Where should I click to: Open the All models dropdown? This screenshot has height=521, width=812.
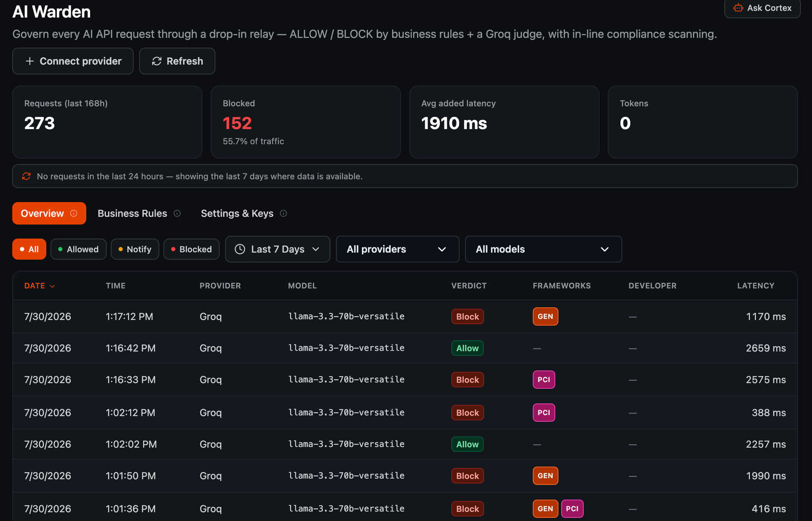543,249
